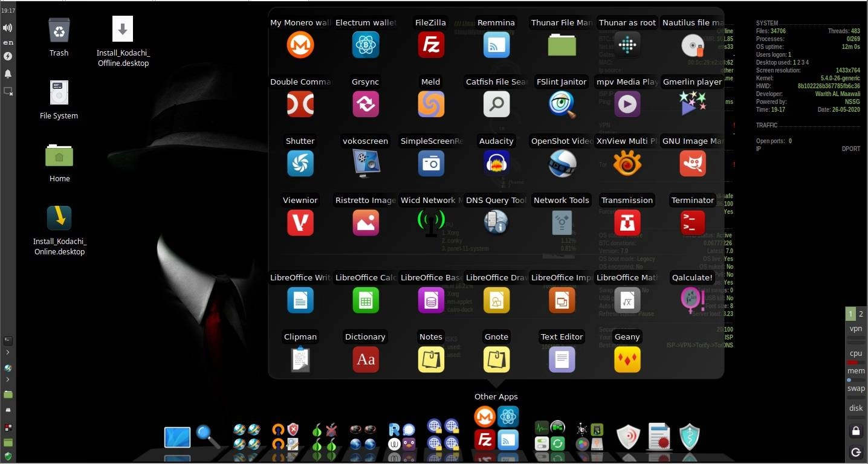
Task: Click volume speaker icon in panel
Action: click(x=8, y=28)
